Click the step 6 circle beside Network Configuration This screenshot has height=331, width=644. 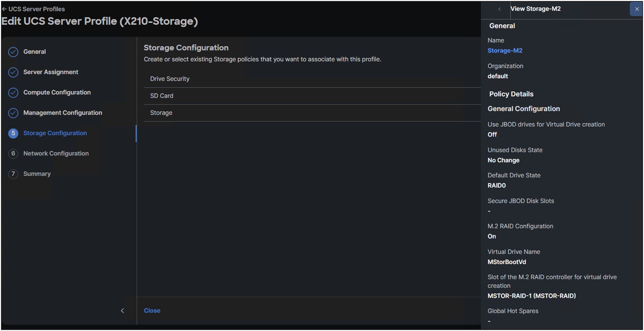tap(13, 154)
